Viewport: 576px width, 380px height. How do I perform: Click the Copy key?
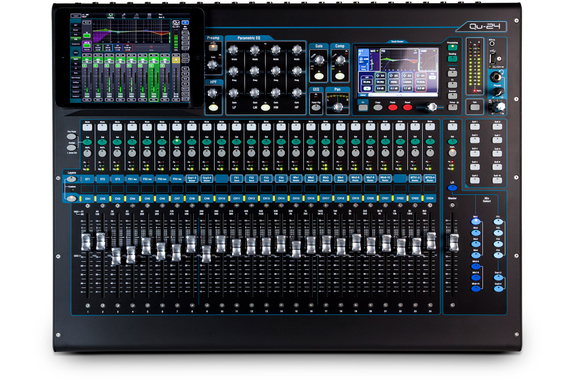[x=378, y=108]
